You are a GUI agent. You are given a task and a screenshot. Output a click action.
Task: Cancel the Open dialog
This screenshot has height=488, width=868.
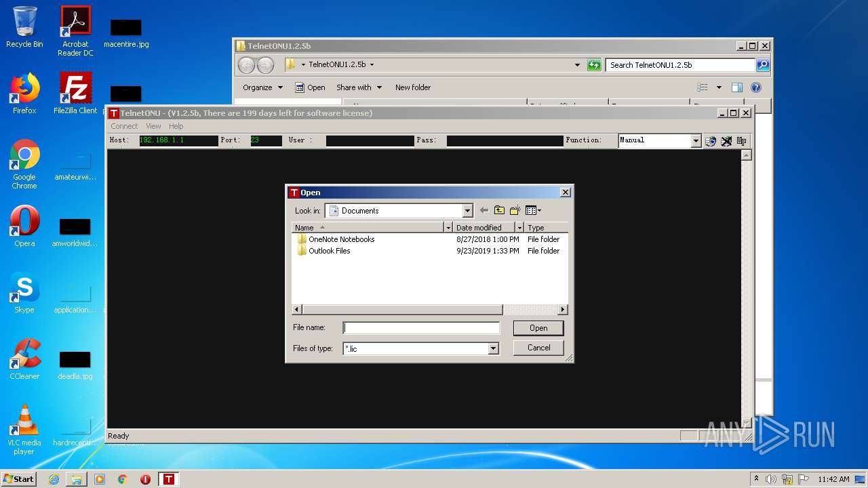[x=538, y=348]
